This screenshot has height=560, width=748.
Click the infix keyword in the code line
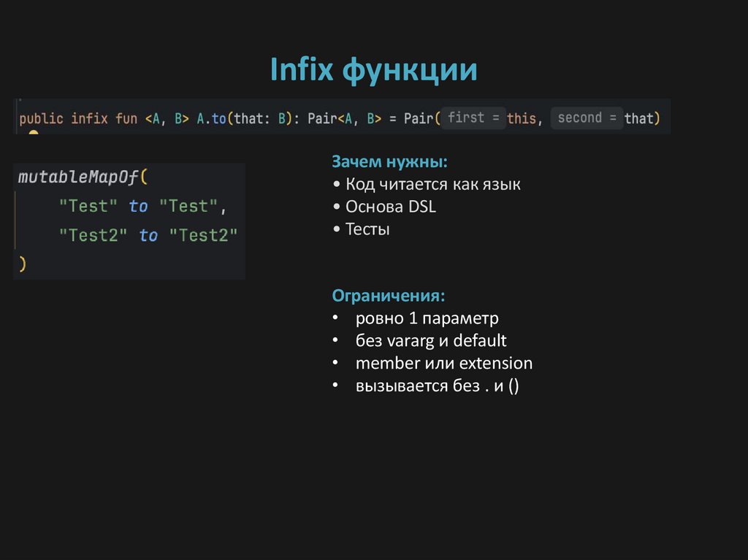(x=89, y=118)
